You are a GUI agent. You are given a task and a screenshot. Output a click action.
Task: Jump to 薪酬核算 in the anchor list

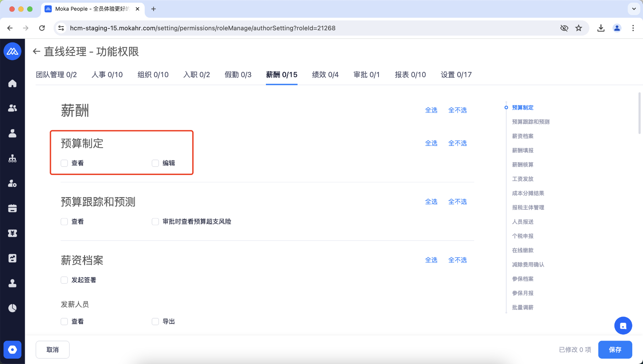click(x=522, y=165)
